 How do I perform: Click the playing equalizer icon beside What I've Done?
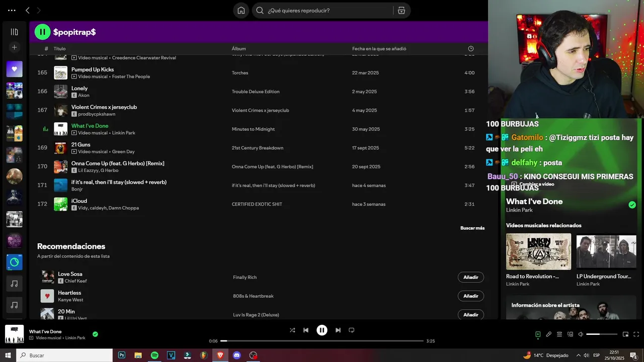[45, 129]
